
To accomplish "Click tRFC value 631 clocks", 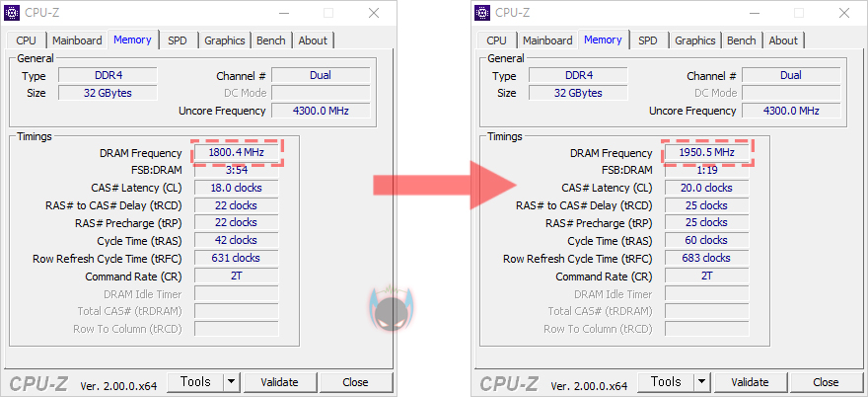I will (237, 258).
